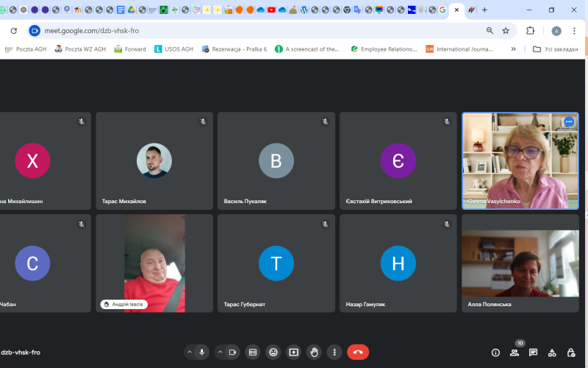Open Poczta WZ AGH bookmark
Image resolution: width=588 pixels, height=368 pixels.
tap(80, 49)
